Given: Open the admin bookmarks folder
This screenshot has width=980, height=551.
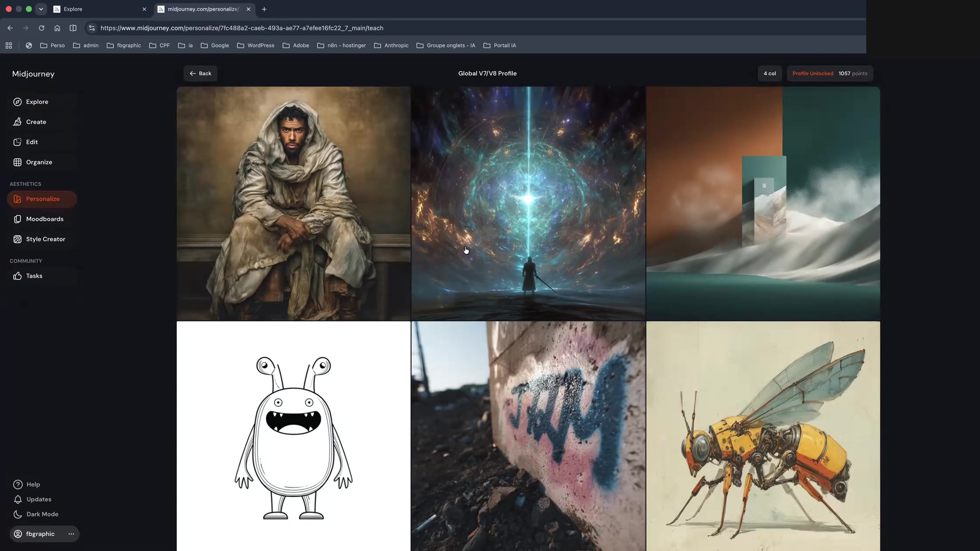Looking at the screenshot, I should tap(86, 45).
